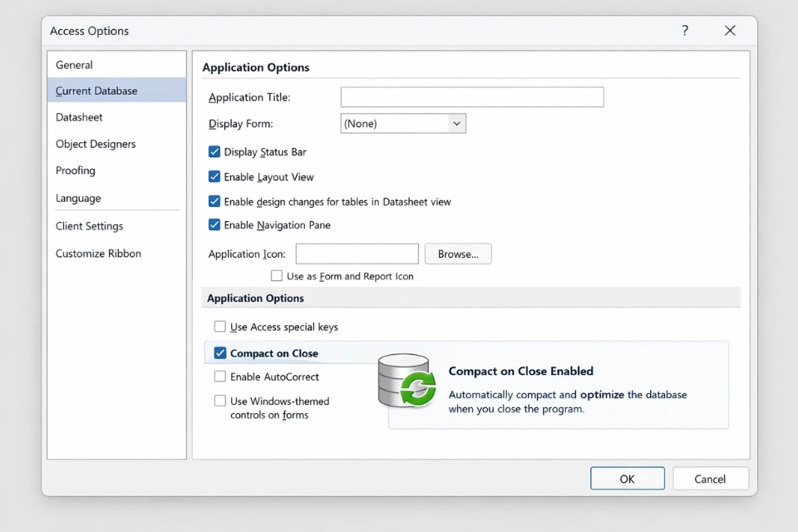The width and height of the screenshot is (798, 532).
Task: Check Use as Form and Report Icon
Action: [x=277, y=276]
